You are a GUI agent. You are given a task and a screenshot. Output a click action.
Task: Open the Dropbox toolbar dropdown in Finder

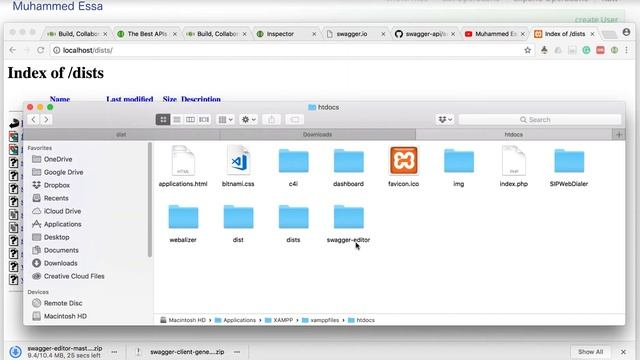[445, 120]
